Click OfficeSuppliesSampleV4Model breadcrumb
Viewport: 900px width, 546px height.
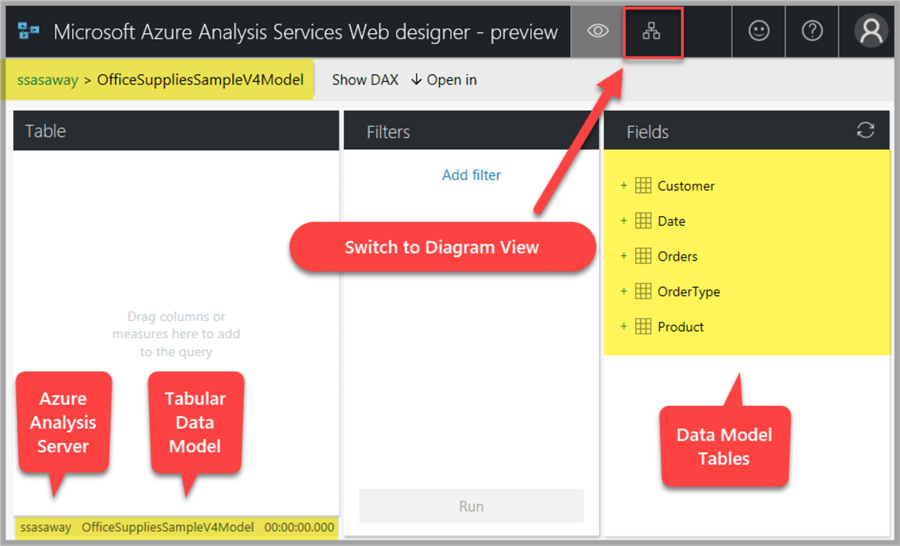(x=200, y=80)
